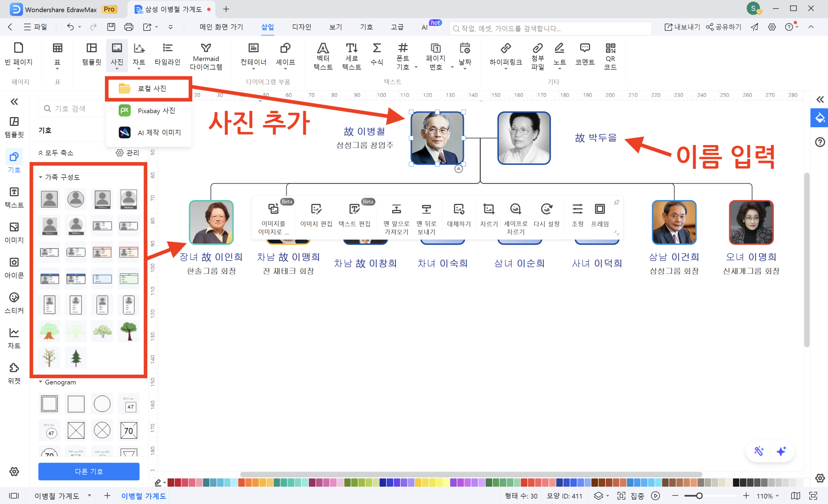Switch to the 디자인 ribbon tab
The image size is (828, 504).
[x=301, y=27]
